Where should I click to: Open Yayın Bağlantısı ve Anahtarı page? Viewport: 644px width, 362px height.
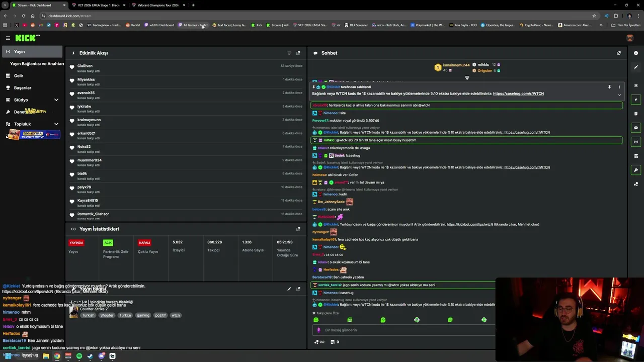pyautogui.click(x=37, y=64)
